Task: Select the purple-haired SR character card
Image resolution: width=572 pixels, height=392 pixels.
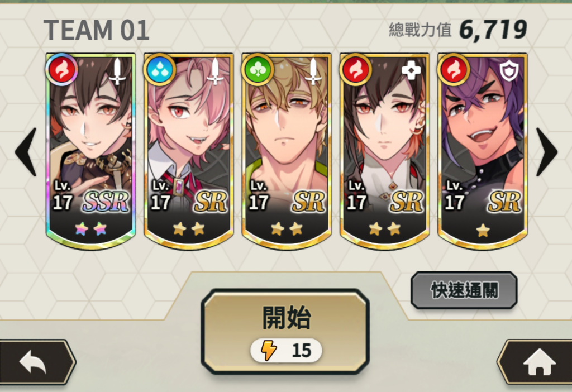Action: click(x=483, y=151)
